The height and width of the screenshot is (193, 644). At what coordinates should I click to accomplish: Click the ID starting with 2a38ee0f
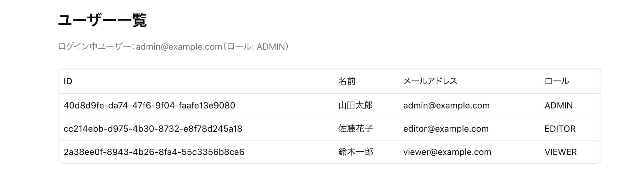[x=154, y=152]
